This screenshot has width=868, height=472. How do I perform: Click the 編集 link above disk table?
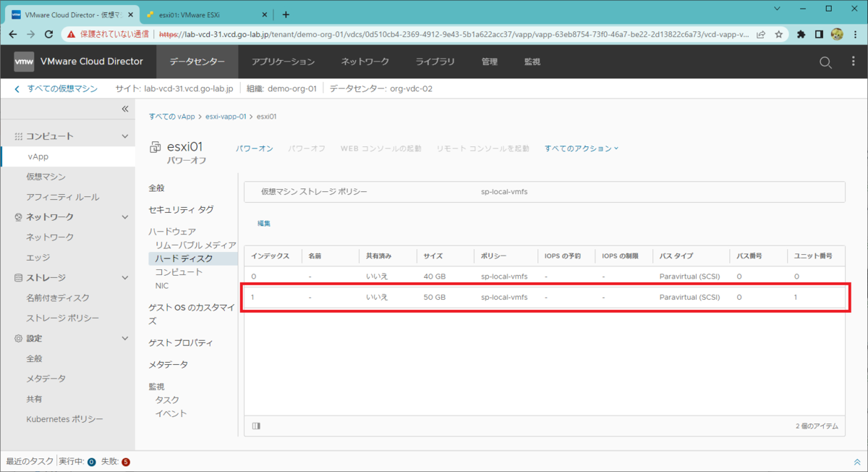[x=264, y=224]
